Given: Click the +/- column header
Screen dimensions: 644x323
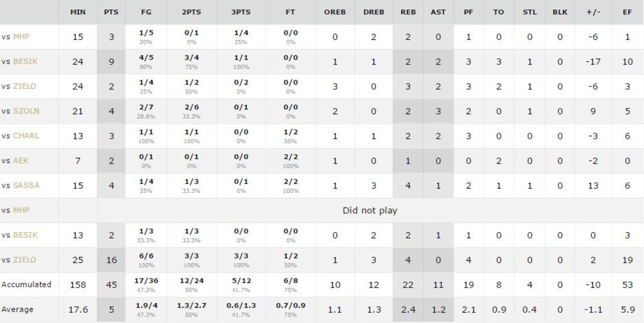Looking at the screenshot, I should tap(594, 12).
